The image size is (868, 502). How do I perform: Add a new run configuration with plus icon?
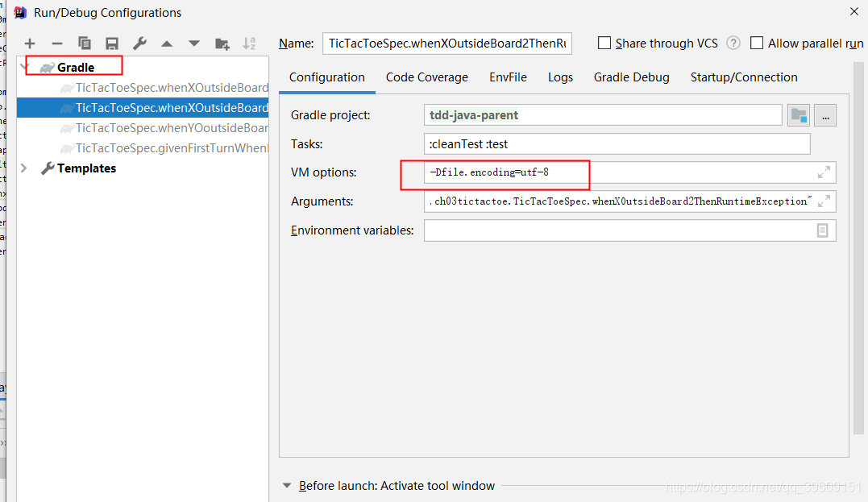[30, 43]
